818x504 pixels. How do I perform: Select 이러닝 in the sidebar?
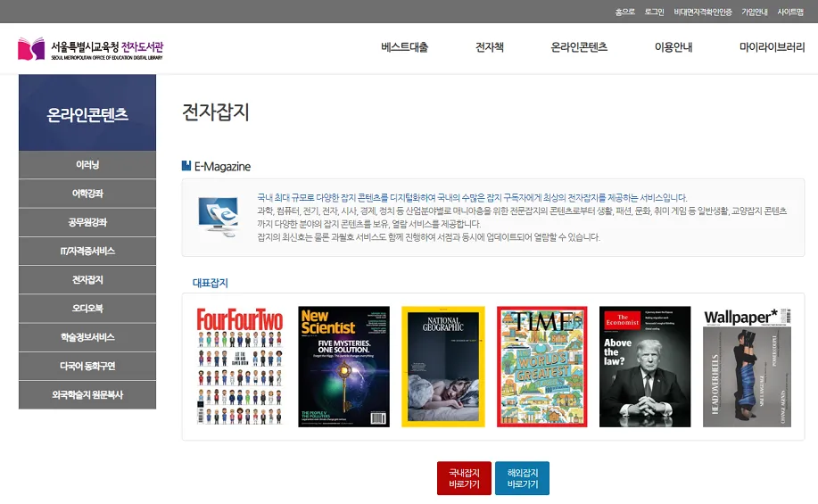pos(87,165)
